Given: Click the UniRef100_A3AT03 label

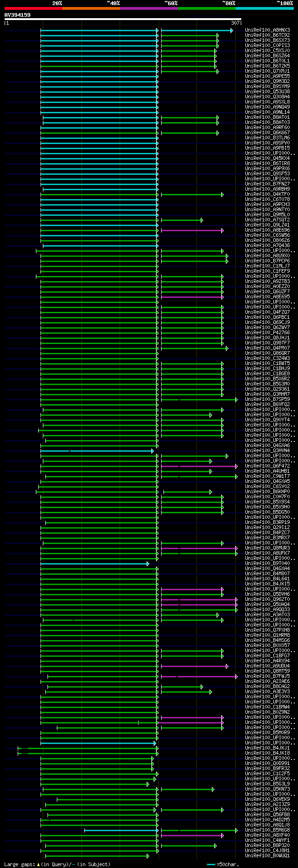Looking at the screenshot, I should tap(267, 615).
